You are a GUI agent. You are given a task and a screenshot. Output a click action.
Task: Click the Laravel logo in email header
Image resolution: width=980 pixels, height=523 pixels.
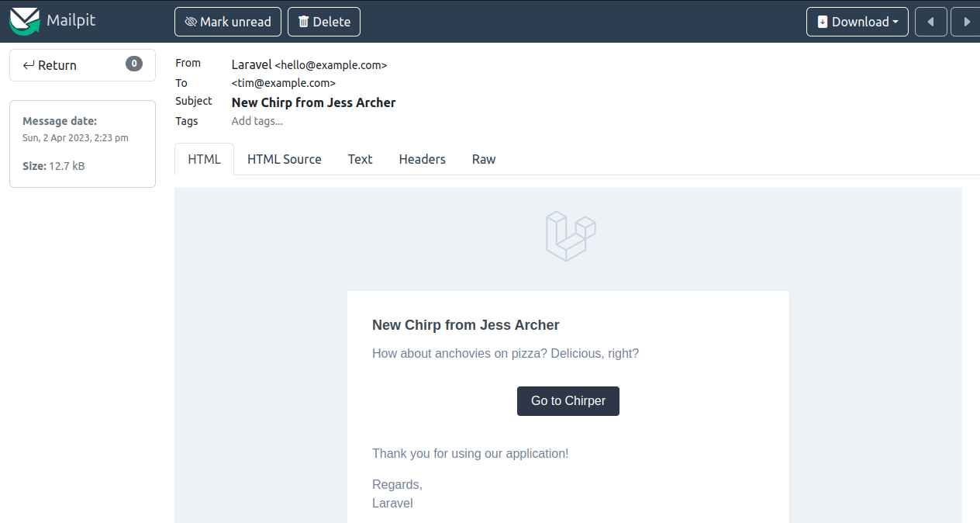(571, 236)
